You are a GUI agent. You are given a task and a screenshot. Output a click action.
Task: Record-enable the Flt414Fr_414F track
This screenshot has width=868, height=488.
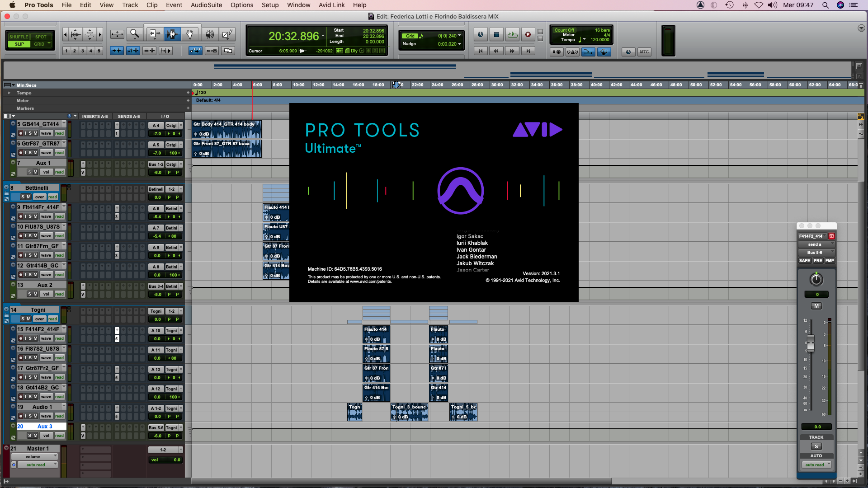(x=21, y=216)
